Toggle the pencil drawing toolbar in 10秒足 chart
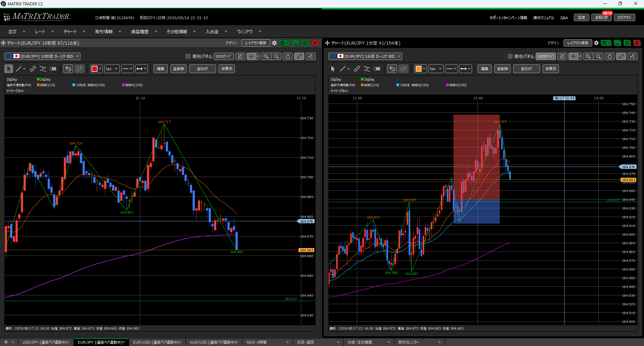Image resolution: width=644 pixels, height=346 pixels. [299, 56]
